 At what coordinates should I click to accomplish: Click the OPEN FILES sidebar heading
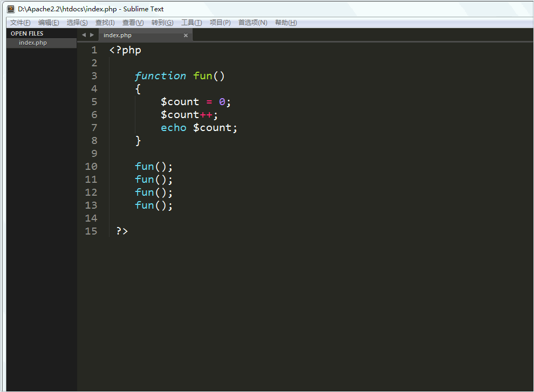click(x=27, y=33)
